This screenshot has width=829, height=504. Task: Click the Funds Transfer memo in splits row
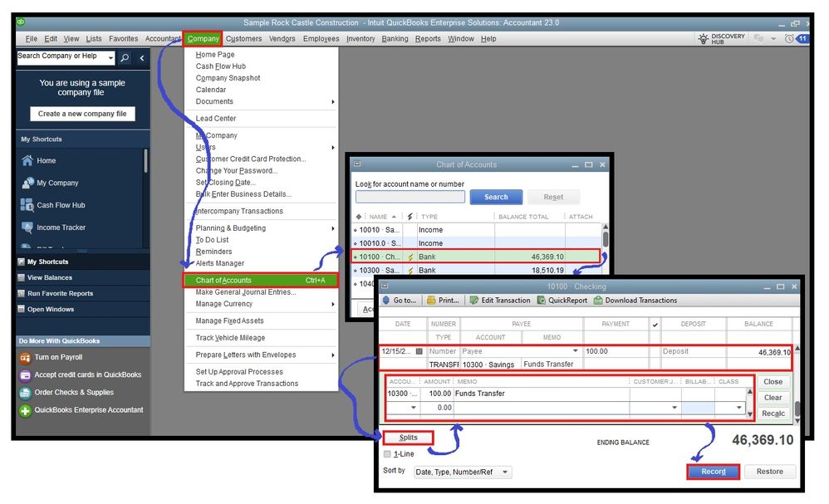tap(480, 394)
